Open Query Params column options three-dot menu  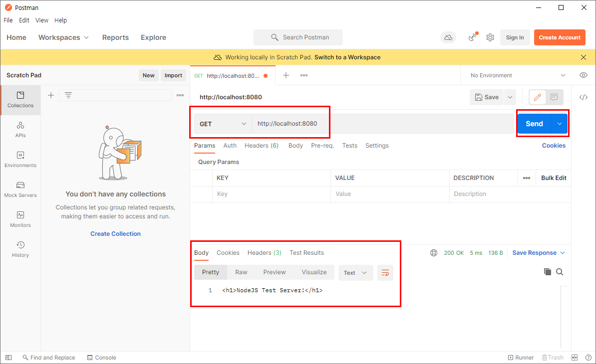(x=527, y=178)
